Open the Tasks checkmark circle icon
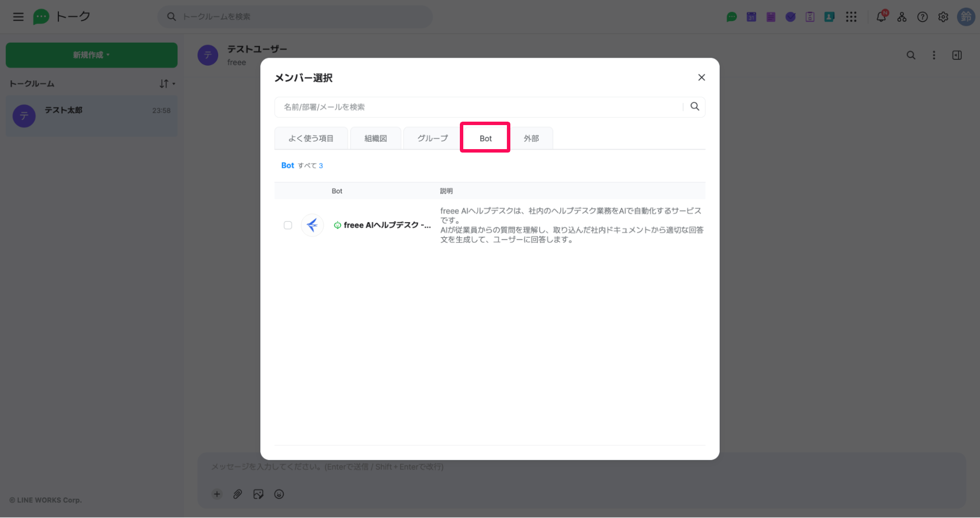The height and width of the screenshot is (518, 980). coord(790,17)
